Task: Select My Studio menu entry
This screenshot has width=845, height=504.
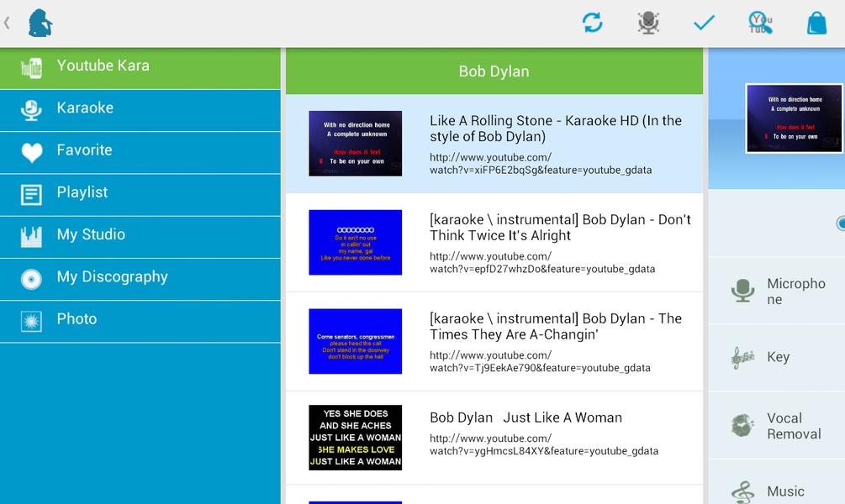Action: click(x=140, y=237)
